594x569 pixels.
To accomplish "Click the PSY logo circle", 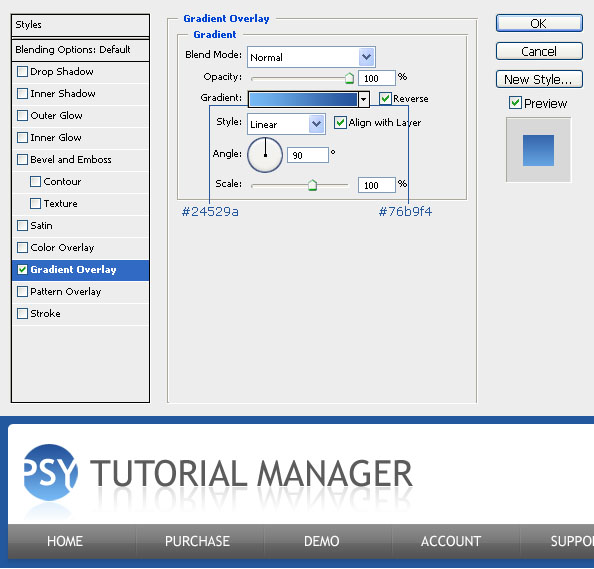I will [50, 472].
